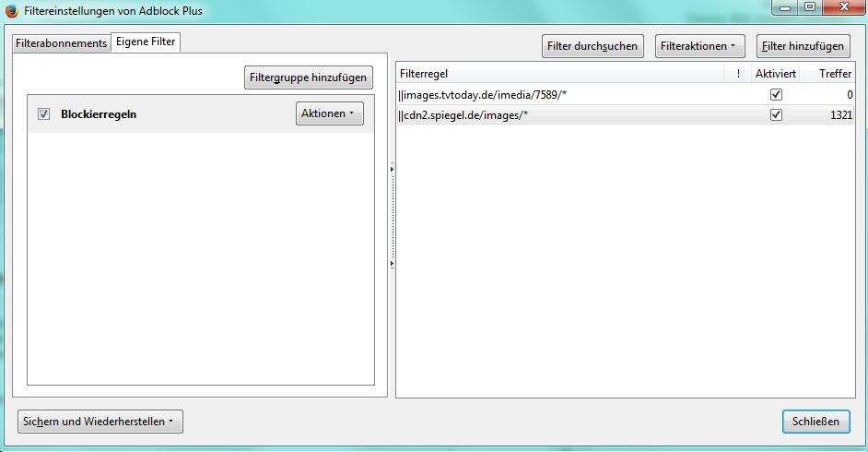This screenshot has height=452, width=868.
Task: Click the Filter hinzufügen button
Action: click(x=803, y=46)
